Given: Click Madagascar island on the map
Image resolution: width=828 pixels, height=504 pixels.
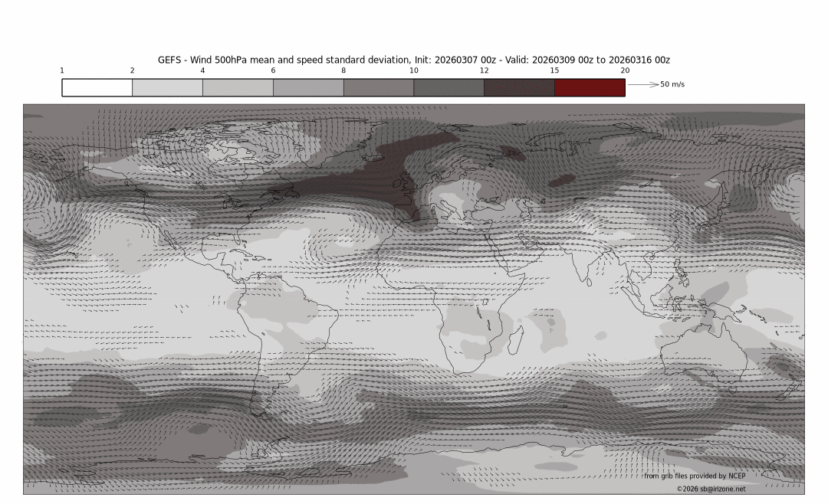Looking at the screenshot, I should [x=516, y=340].
